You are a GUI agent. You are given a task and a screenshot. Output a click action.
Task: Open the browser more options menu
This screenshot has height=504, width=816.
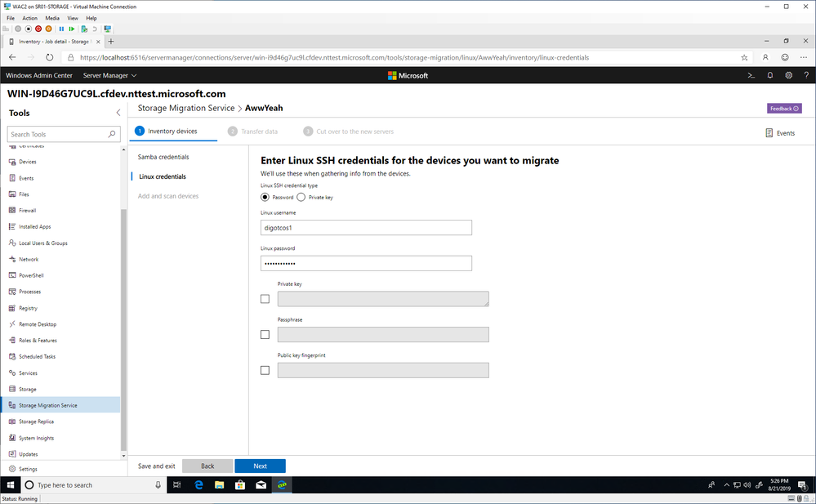tap(804, 58)
